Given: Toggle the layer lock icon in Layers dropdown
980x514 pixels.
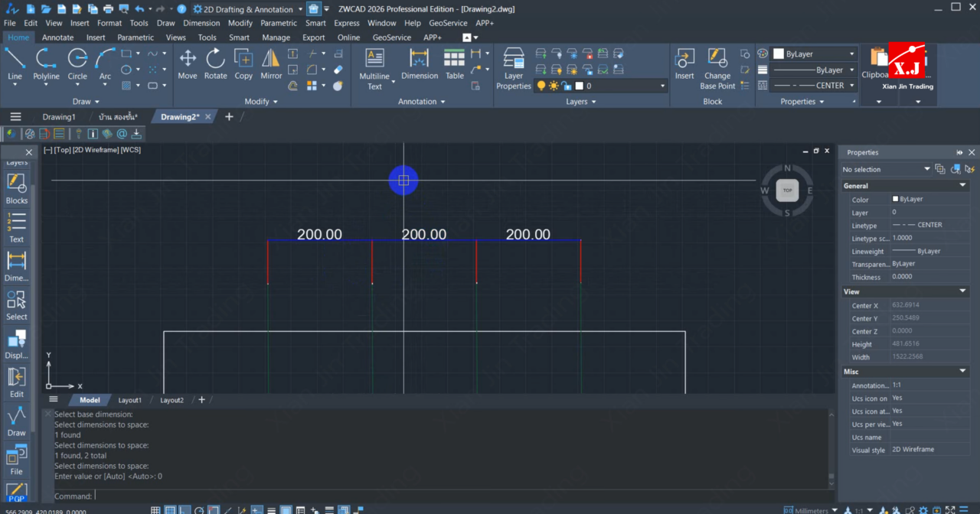Looking at the screenshot, I should tap(567, 86).
